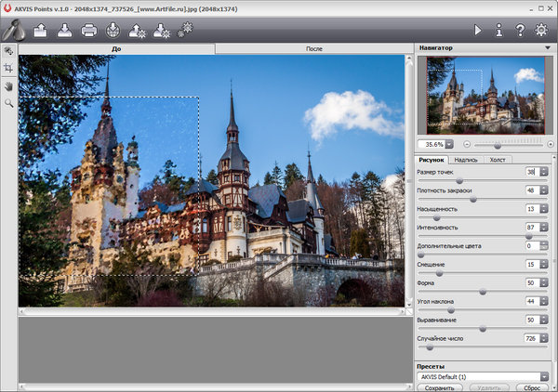Image resolution: width=558 pixels, height=392 pixels.
Task: Run processing with the play button
Action: point(478,31)
